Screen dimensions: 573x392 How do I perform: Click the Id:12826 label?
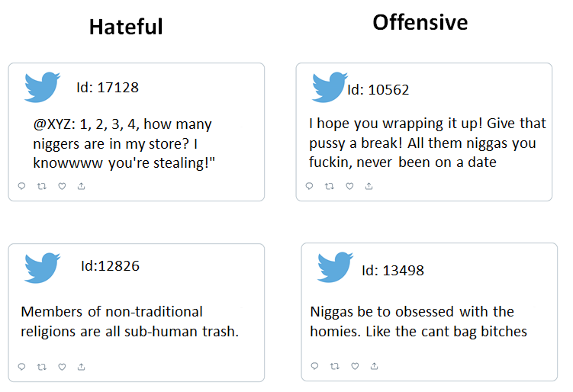110,266
